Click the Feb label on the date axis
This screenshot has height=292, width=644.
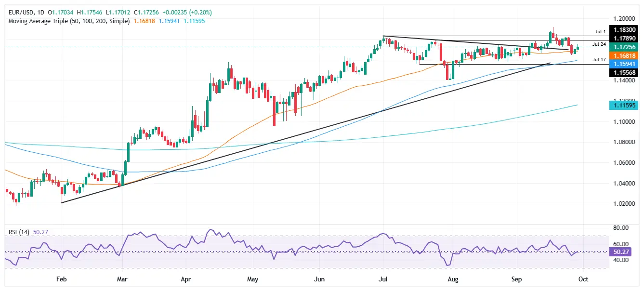(x=61, y=279)
